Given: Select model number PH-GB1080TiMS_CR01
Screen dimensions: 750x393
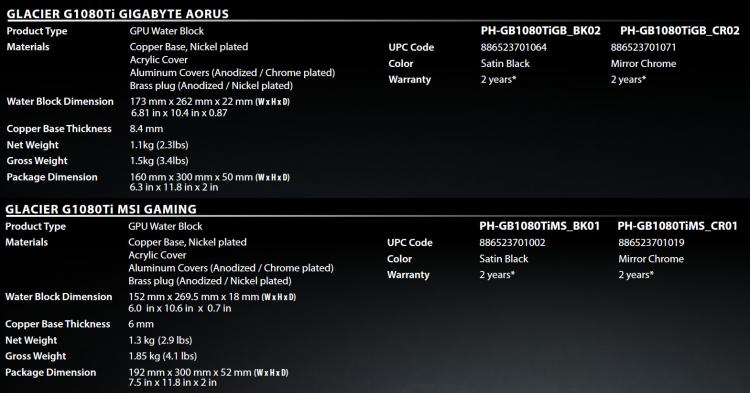Looking at the screenshot, I should point(677,226).
